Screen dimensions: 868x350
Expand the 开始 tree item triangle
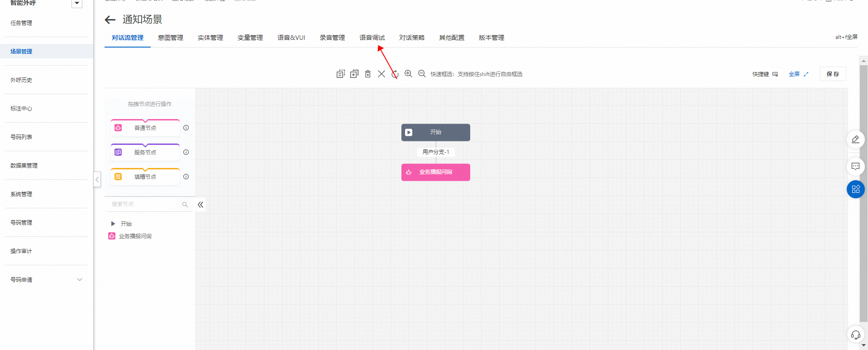pyautogui.click(x=113, y=224)
